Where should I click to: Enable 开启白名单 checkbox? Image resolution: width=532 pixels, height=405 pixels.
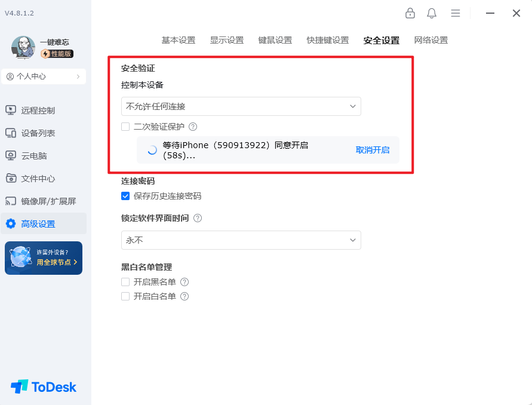(x=125, y=296)
